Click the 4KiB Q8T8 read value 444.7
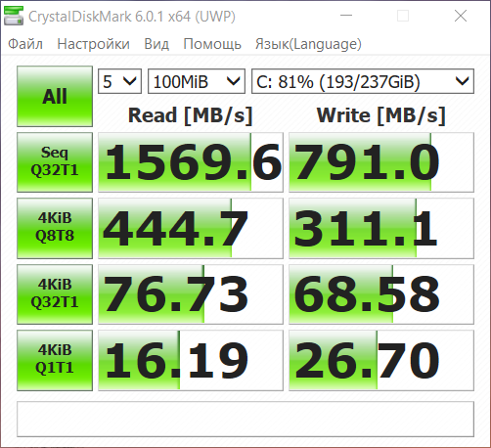This screenshot has width=491, height=448. click(x=191, y=228)
